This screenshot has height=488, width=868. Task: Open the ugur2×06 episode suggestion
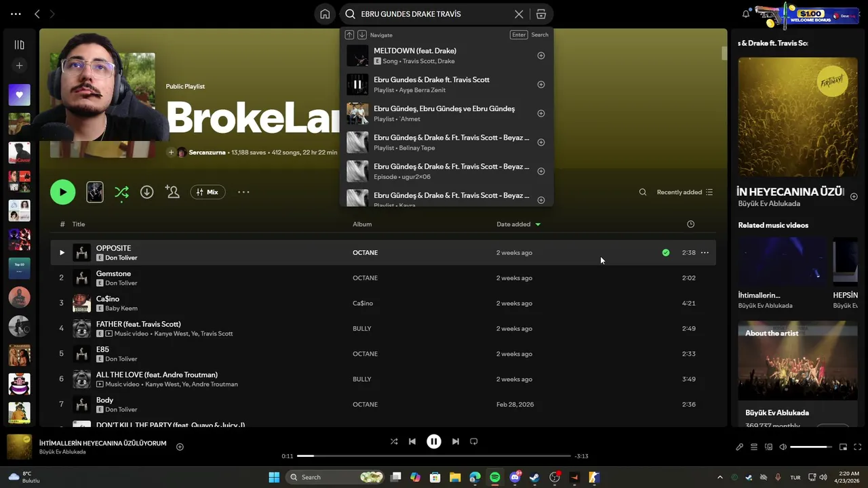pos(446,171)
